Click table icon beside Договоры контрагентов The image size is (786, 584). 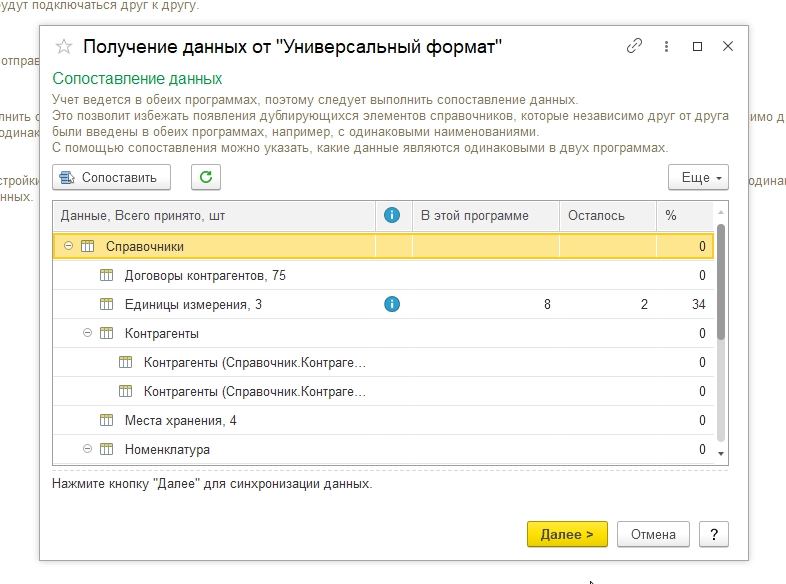pyautogui.click(x=107, y=275)
